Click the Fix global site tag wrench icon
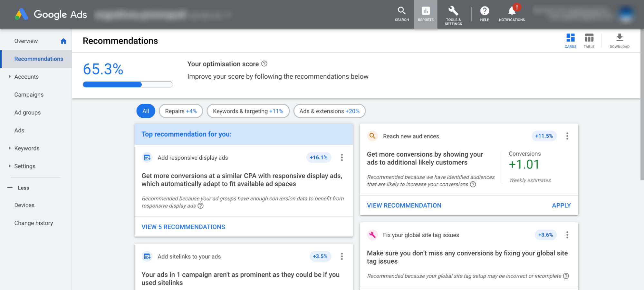The width and height of the screenshot is (644, 290). pyautogui.click(x=372, y=235)
